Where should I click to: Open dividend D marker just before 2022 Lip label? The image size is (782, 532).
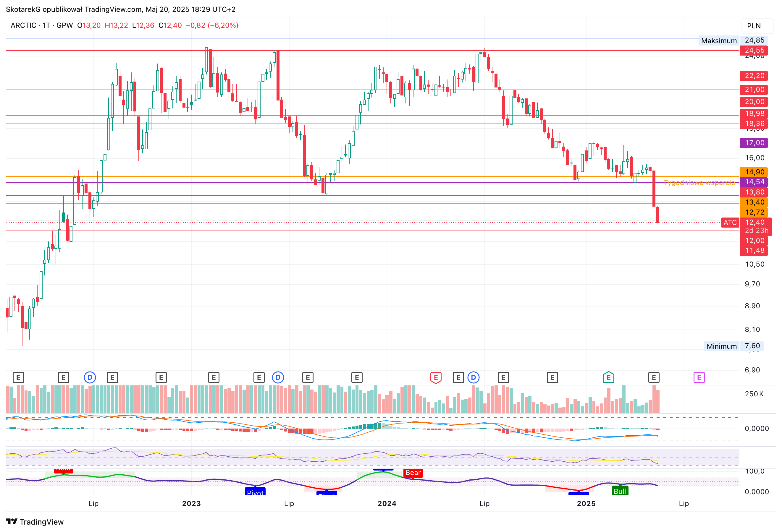click(x=90, y=377)
